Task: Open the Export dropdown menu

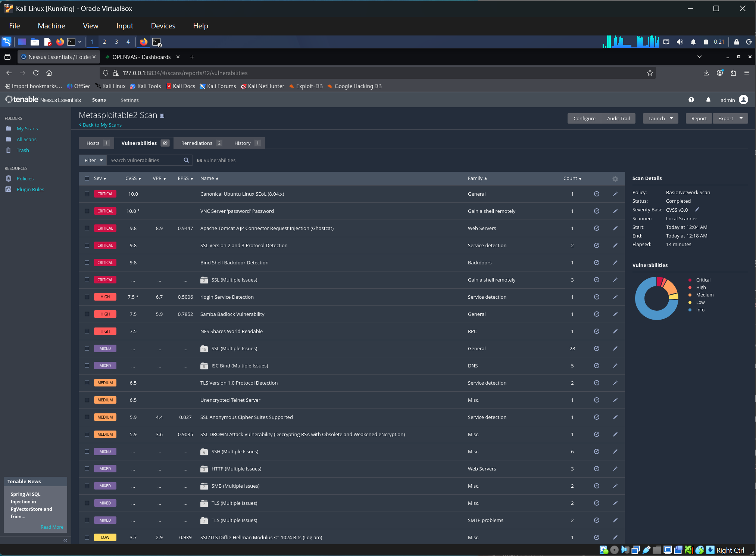Action: click(730, 118)
